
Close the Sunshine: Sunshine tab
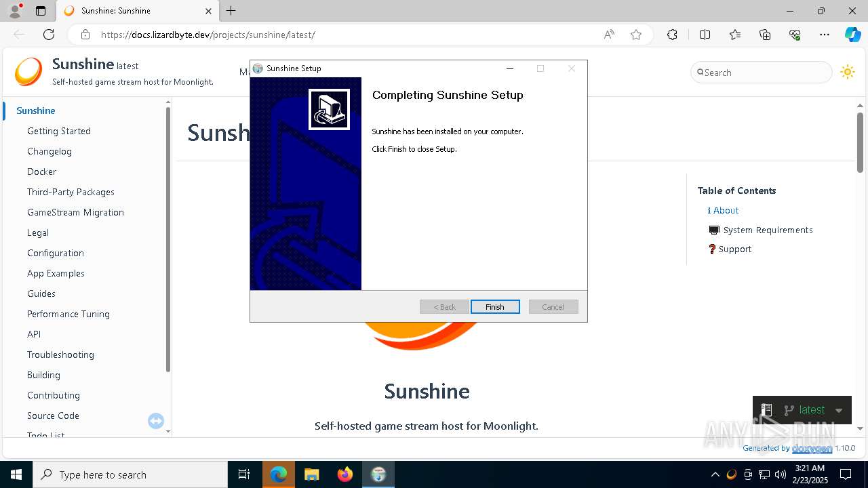coord(208,11)
